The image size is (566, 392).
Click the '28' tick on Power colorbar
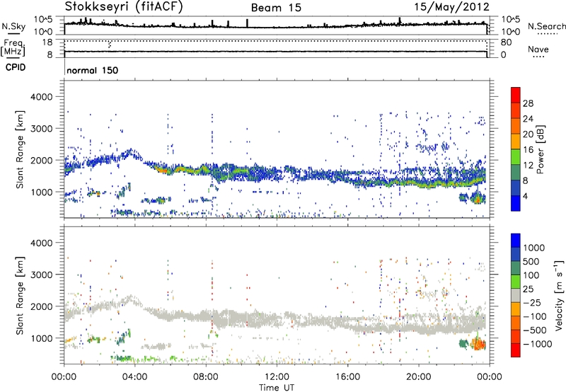[528, 103]
